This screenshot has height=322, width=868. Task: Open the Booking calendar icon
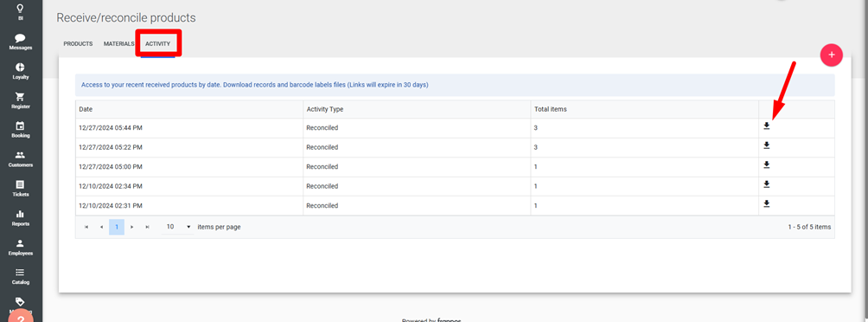coord(21,126)
